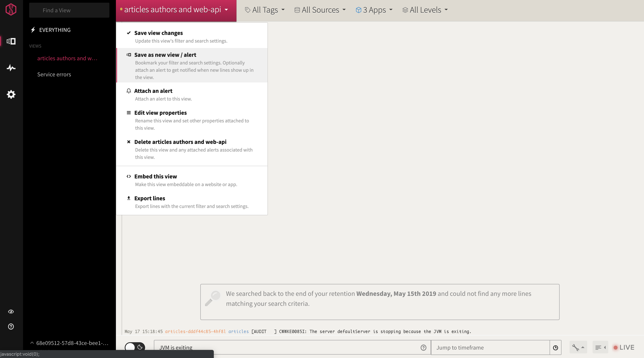Viewport: 644px width, 358px height.
Task: Click the Find a View search field
Action: [69, 10]
